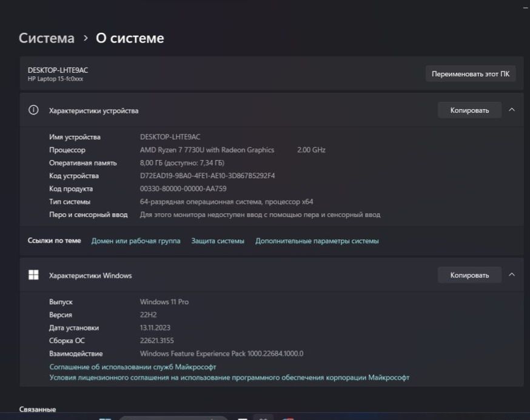530x420 pixels.
Task: Click the Оперативная память label
Action: (83, 163)
